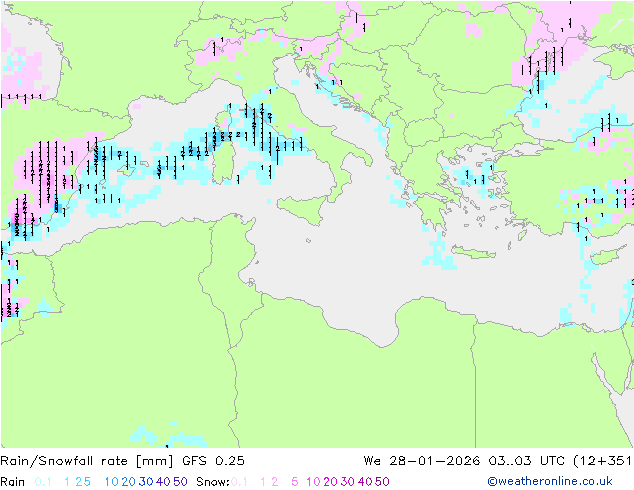This screenshot has height=490, width=634.
Task: Click the 'Snow:' legend label
Action: (x=213, y=482)
